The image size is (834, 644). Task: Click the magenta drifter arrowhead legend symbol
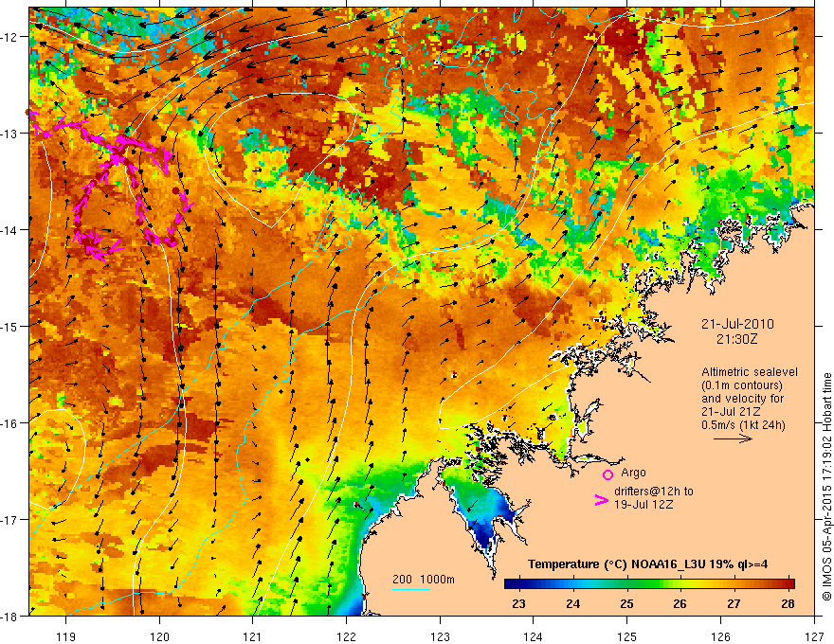tap(601, 500)
